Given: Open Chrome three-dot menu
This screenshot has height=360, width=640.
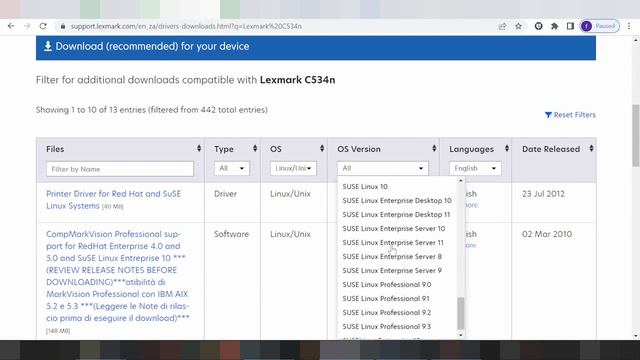Looking at the screenshot, I should pyautogui.click(x=629, y=26).
